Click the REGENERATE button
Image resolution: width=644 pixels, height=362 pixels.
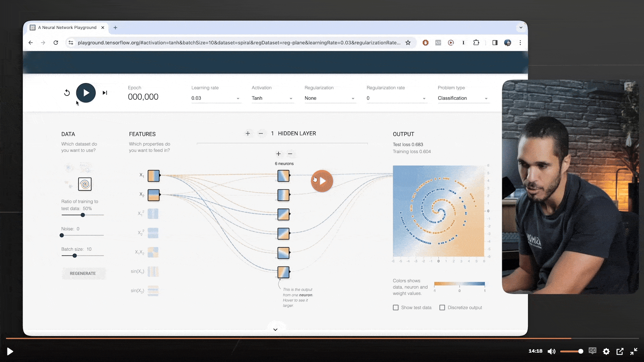coord(83,274)
